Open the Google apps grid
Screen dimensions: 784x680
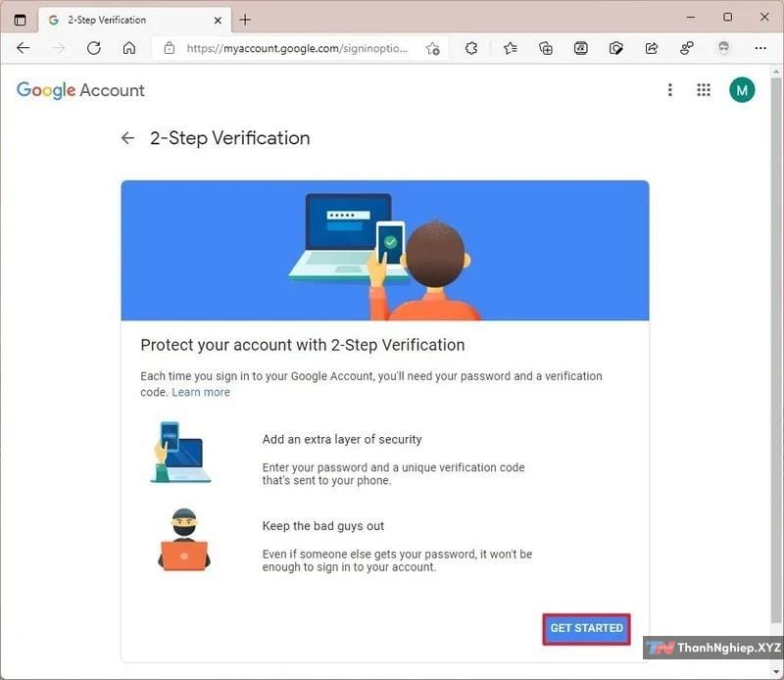tap(704, 90)
